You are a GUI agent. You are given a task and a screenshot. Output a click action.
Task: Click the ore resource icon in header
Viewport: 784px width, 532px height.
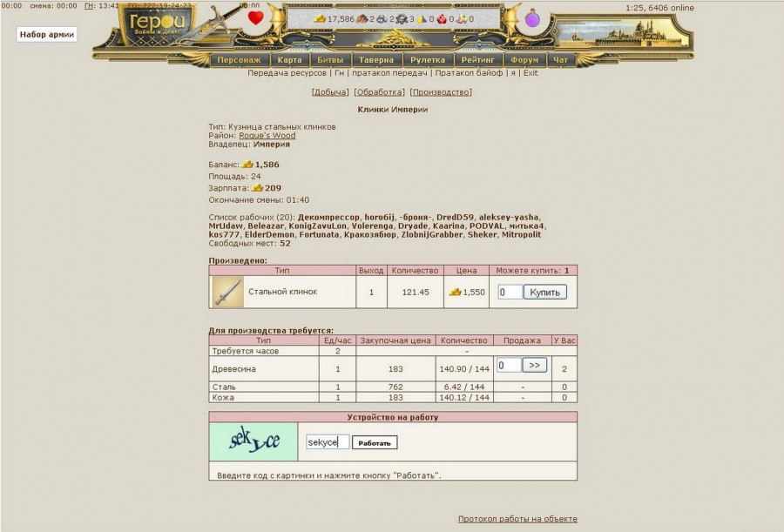tap(382, 19)
